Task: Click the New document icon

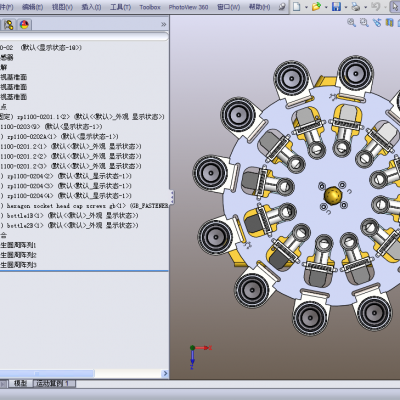Action: 296,6
